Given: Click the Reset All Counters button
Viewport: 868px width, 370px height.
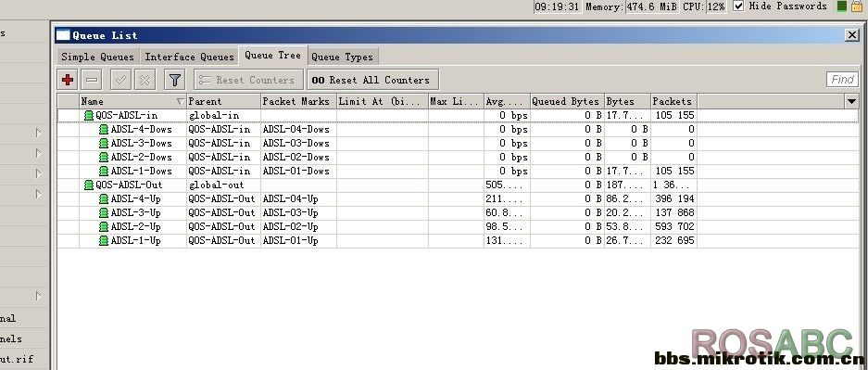Looking at the screenshot, I should 372,80.
